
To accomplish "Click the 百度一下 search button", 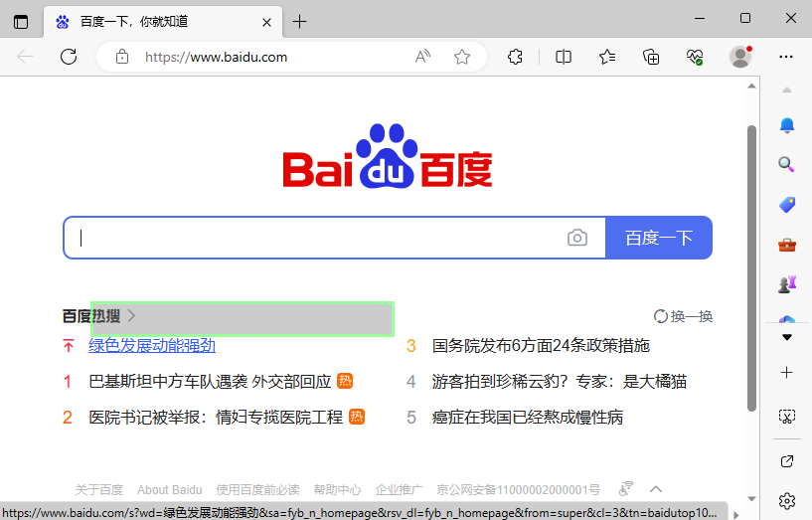I will point(658,238).
